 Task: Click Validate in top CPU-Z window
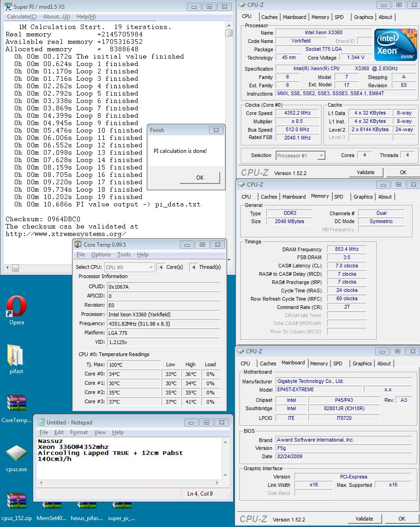click(366, 172)
